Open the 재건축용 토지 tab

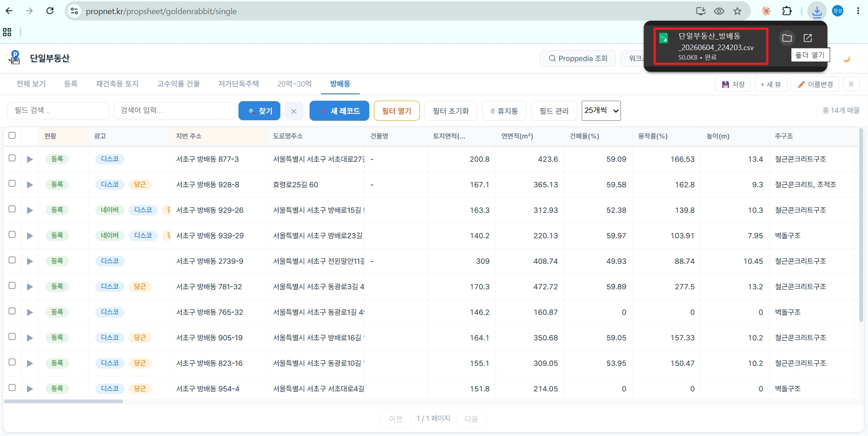tap(117, 84)
